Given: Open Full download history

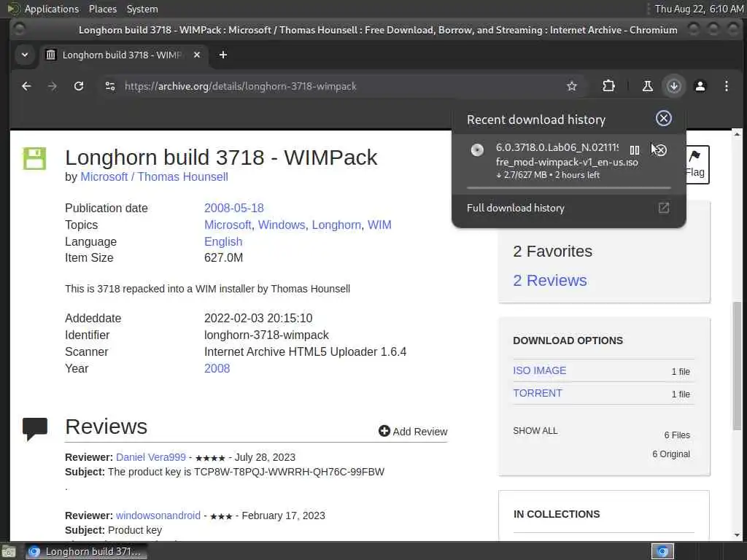Looking at the screenshot, I should pyautogui.click(x=568, y=208).
